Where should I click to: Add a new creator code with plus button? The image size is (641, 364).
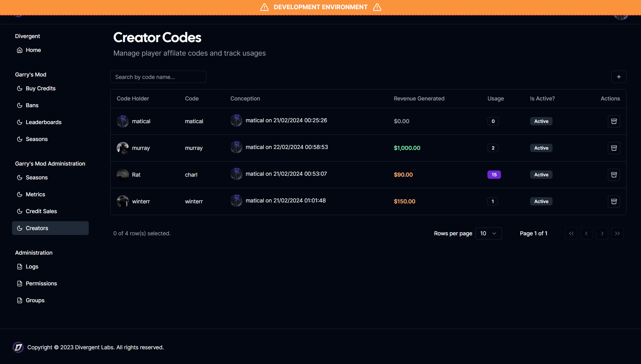[x=619, y=77]
